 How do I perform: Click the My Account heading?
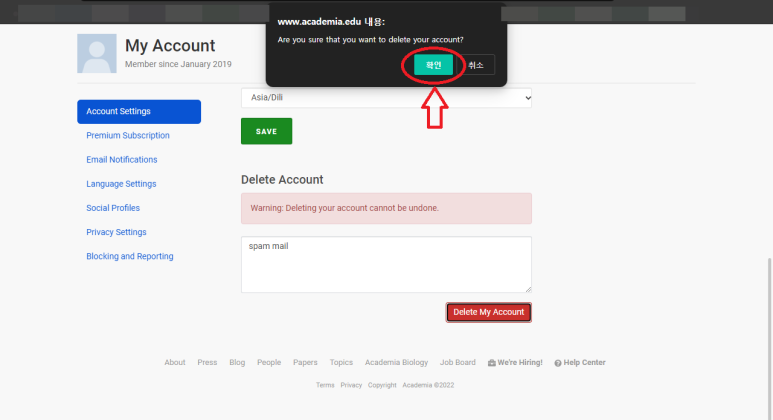point(170,46)
